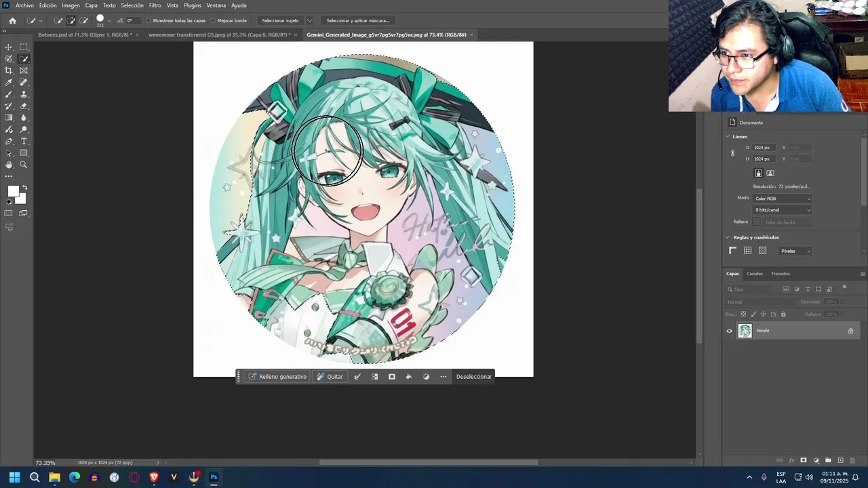
Task: Click invert selection icon in contextual bar
Action: [x=374, y=377]
